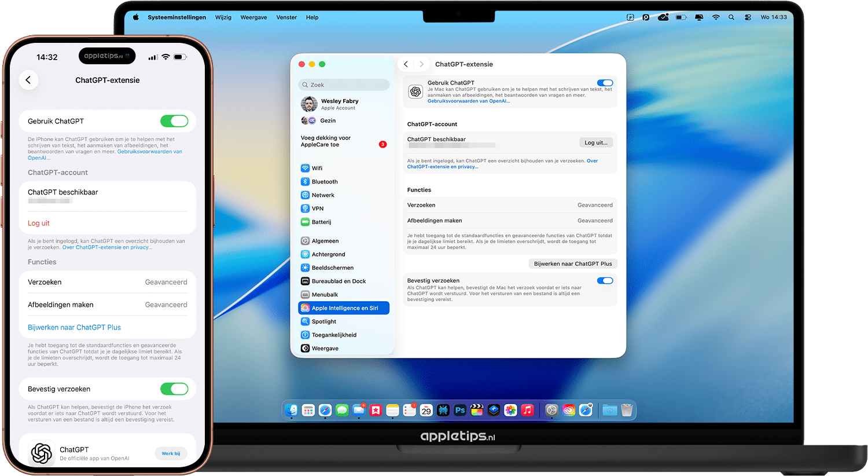Open Notes from the Dock

[392, 410]
